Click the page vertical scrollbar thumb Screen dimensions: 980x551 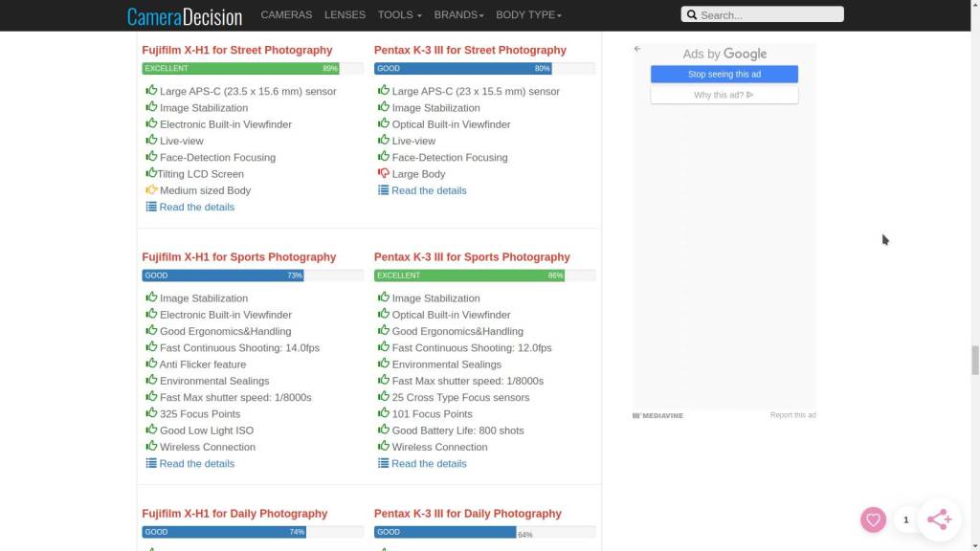(975, 360)
